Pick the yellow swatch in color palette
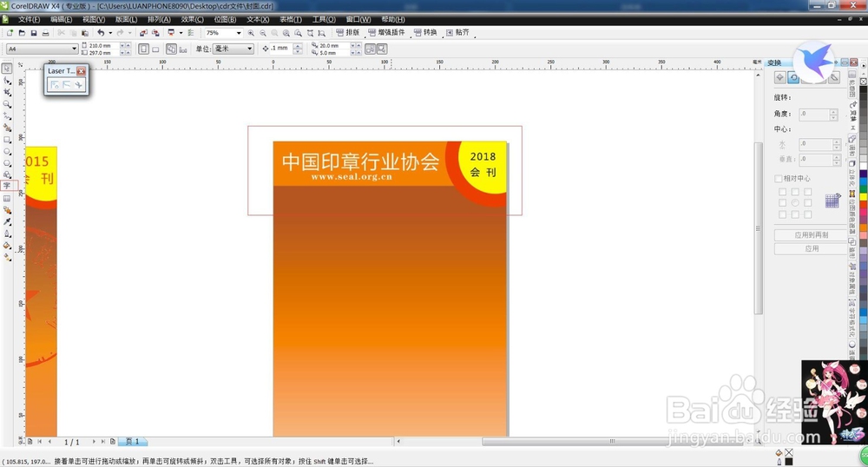Viewport: 868px width, 467px height. [x=863, y=196]
